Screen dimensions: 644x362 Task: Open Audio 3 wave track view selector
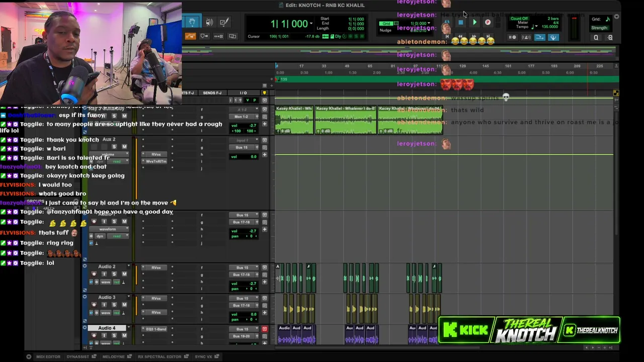(106, 313)
